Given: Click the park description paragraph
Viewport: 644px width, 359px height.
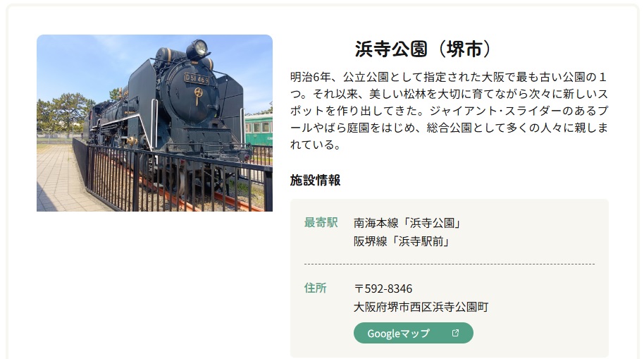Looking at the screenshot, I should (449, 111).
